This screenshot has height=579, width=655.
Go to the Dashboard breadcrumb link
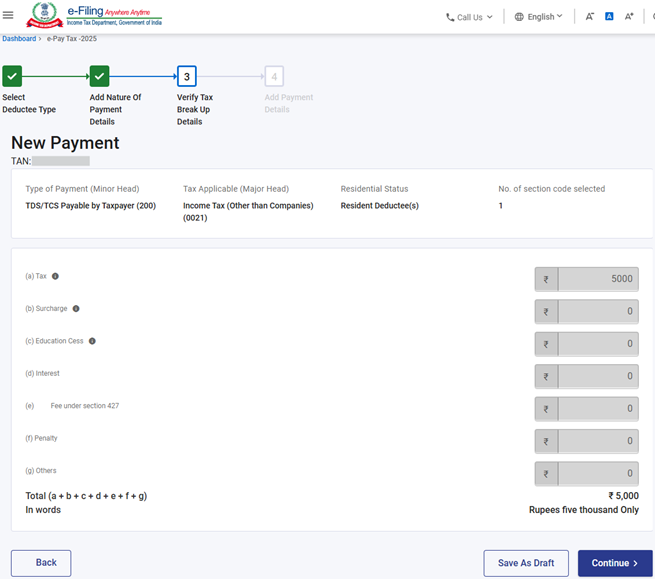tap(19, 38)
